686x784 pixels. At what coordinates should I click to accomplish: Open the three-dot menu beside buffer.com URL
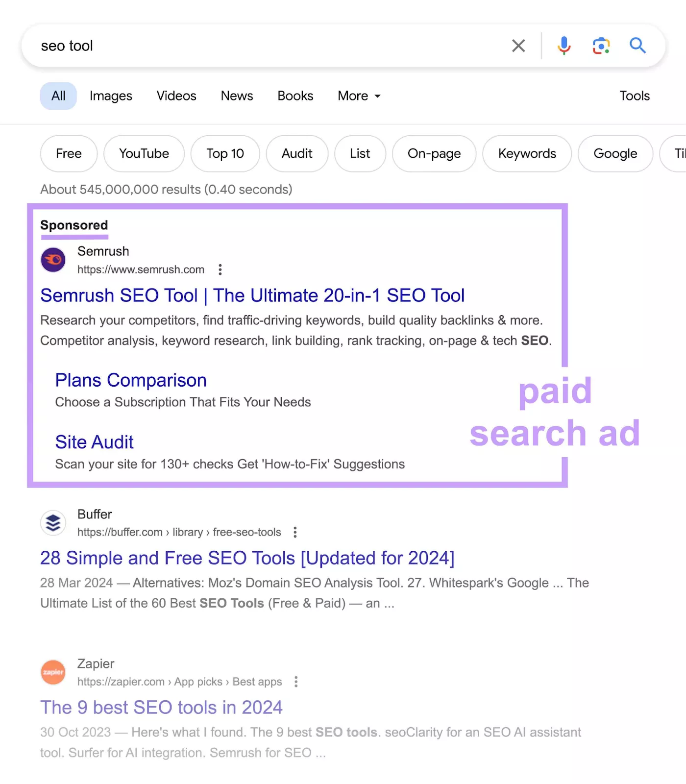point(295,532)
